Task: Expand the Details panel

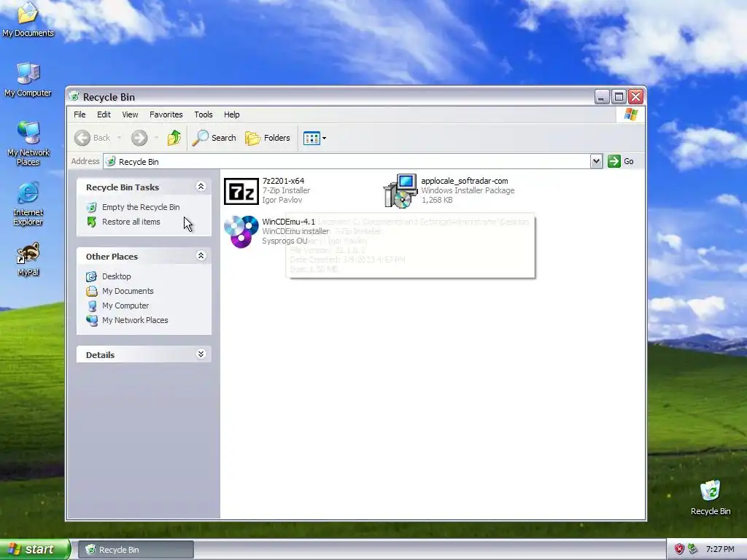Action: [201, 354]
